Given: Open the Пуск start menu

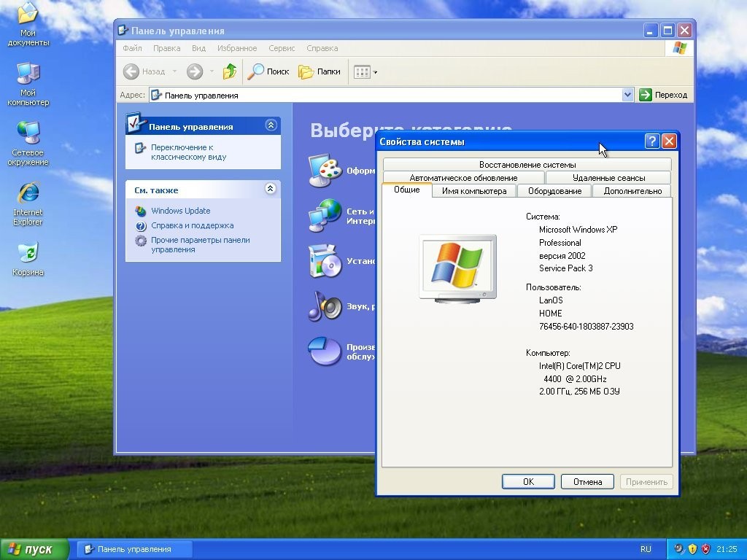Looking at the screenshot, I should click(x=34, y=549).
